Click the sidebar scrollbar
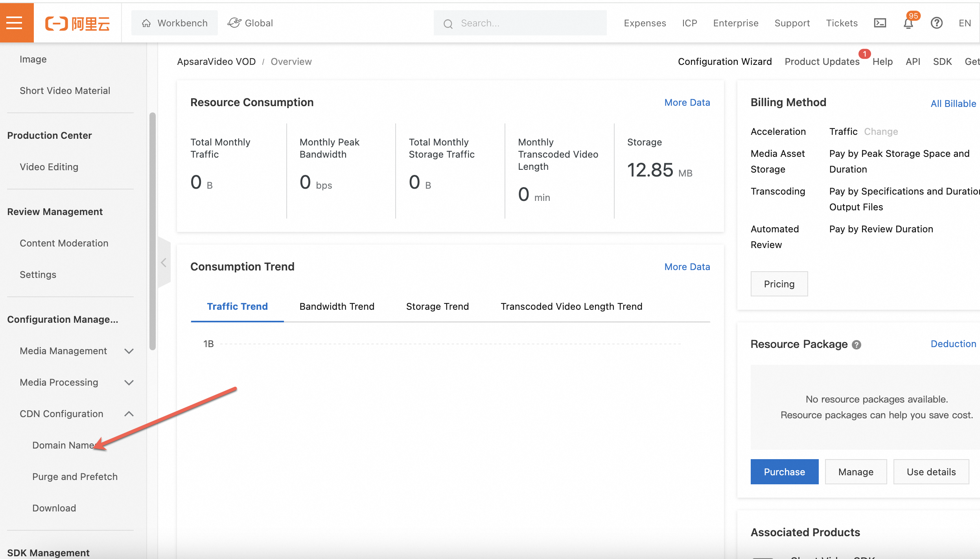 153,231
